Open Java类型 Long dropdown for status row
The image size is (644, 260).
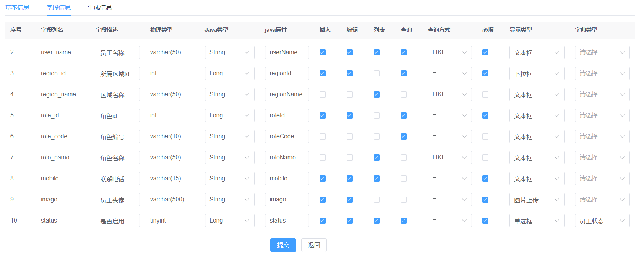[230, 221]
